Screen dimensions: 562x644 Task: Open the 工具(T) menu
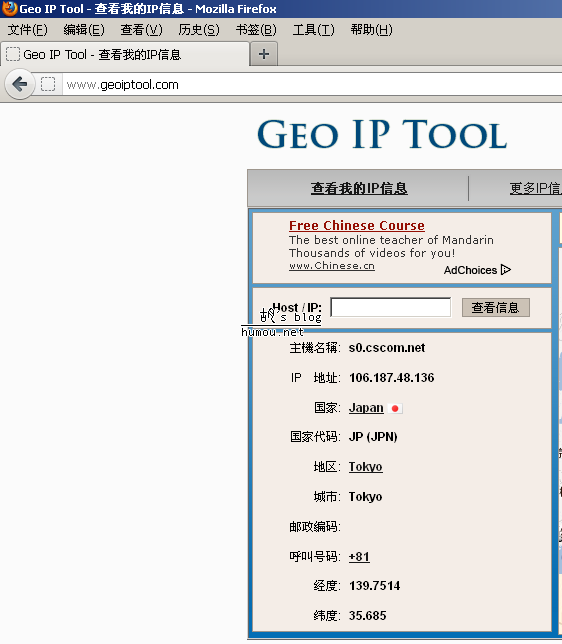313,30
